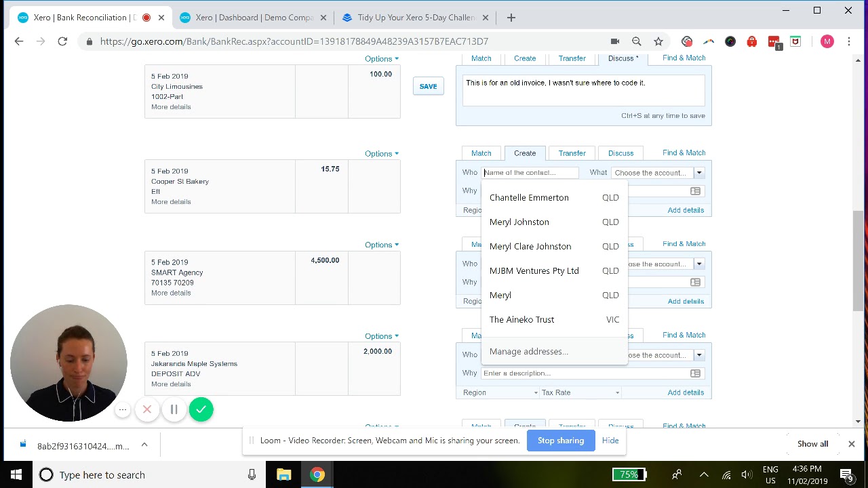The height and width of the screenshot is (488, 868).
Task: Open Transfer tab for City Limousines
Action: [572, 58]
